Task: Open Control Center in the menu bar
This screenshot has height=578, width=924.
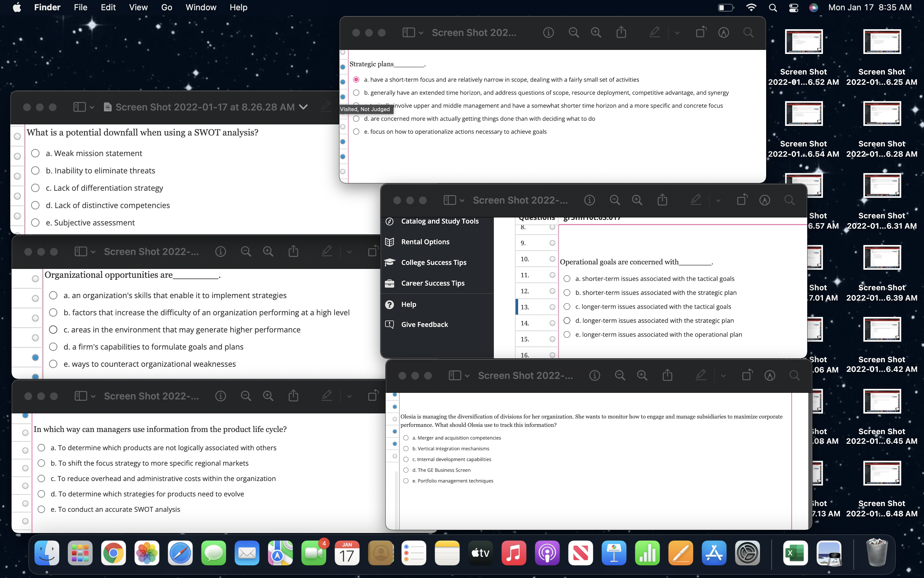Action: [794, 8]
